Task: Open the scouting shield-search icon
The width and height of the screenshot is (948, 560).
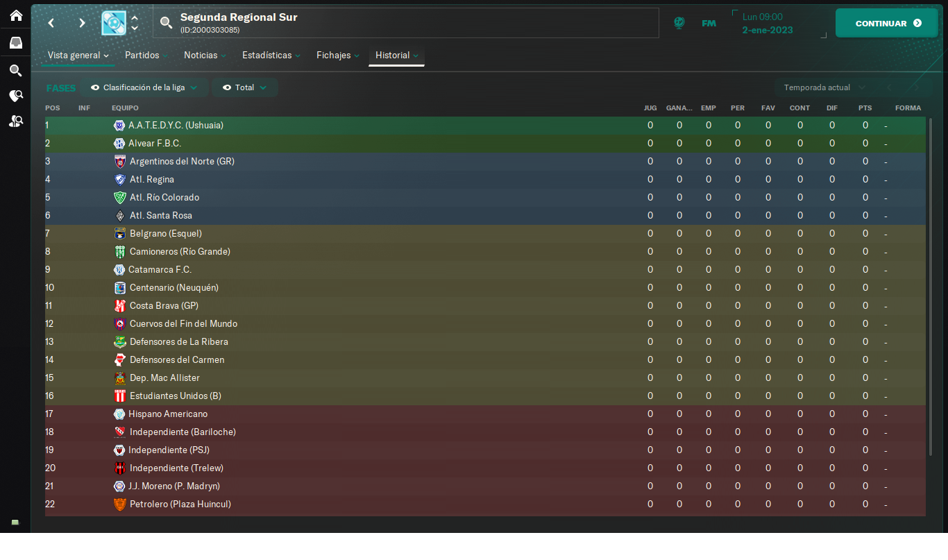Action: coord(15,96)
